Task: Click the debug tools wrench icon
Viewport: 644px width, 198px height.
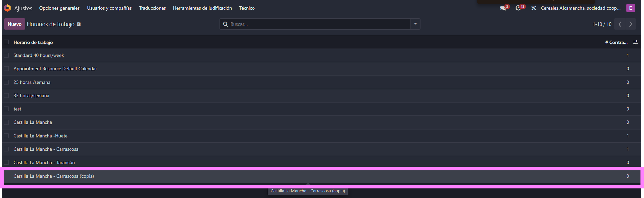Action: [x=533, y=8]
